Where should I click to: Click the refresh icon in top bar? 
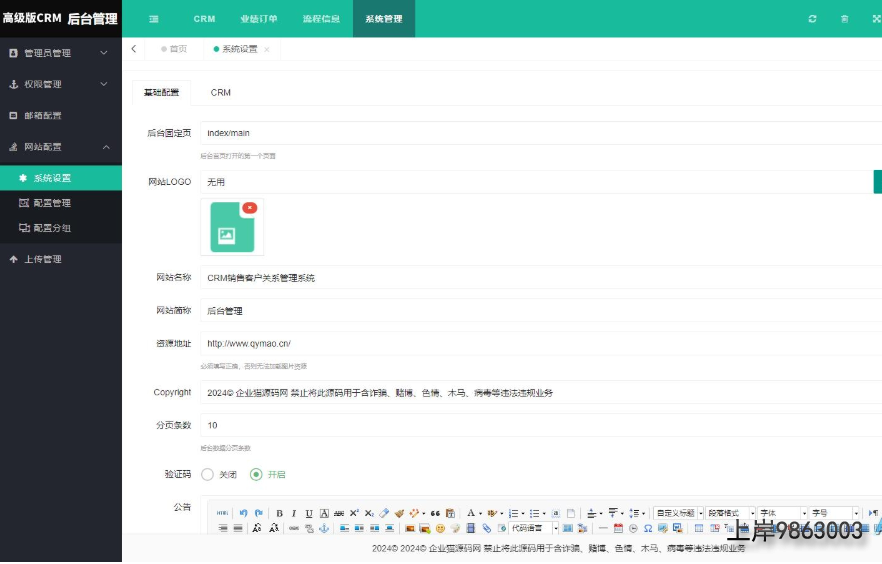coord(812,19)
